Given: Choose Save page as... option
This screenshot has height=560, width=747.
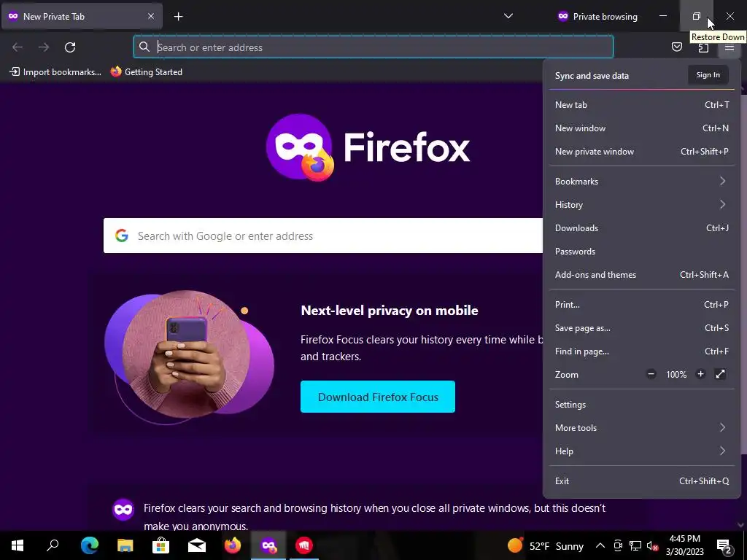Looking at the screenshot, I should 642,328.
